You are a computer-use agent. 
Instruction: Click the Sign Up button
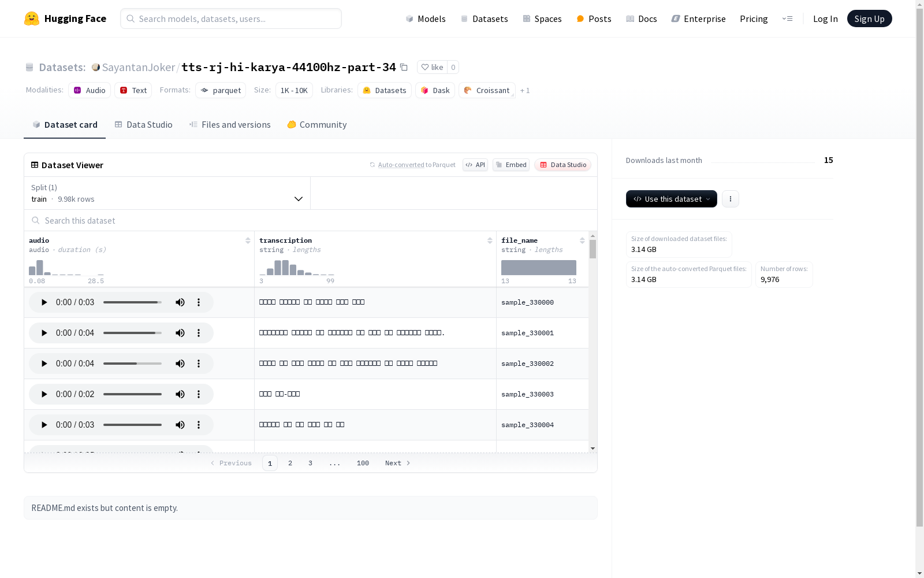869,18
